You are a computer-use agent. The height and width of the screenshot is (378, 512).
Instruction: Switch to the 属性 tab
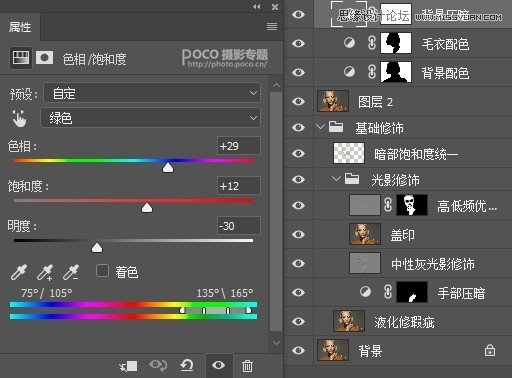click(x=20, y=27)
